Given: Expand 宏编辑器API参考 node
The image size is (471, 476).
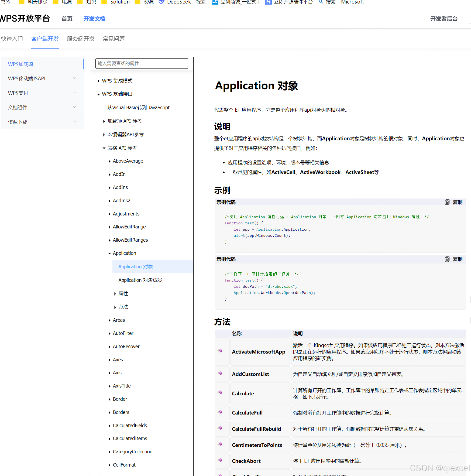Looking at the screenshot, I should [x=104, y=135].
